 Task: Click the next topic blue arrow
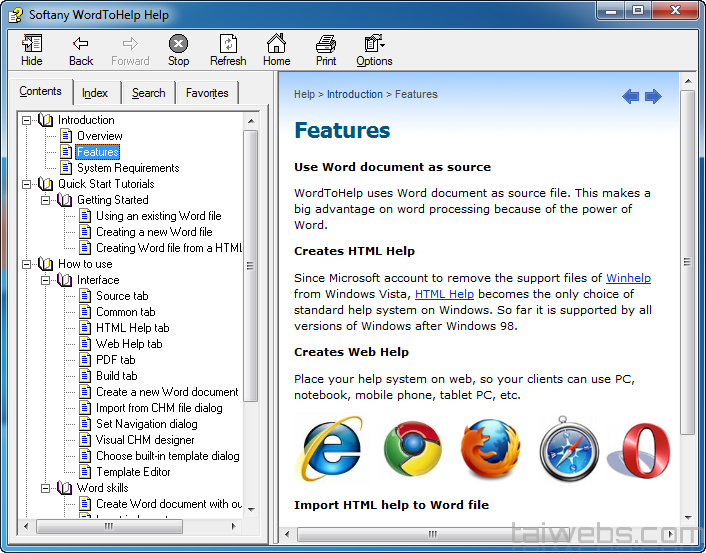point(653,96)
